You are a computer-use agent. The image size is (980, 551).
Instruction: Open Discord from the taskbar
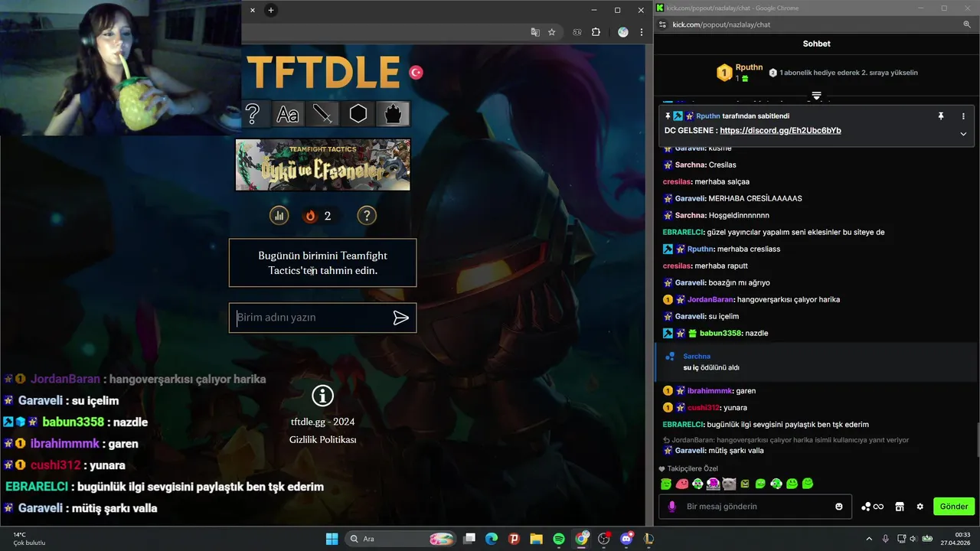coord(626,539)
